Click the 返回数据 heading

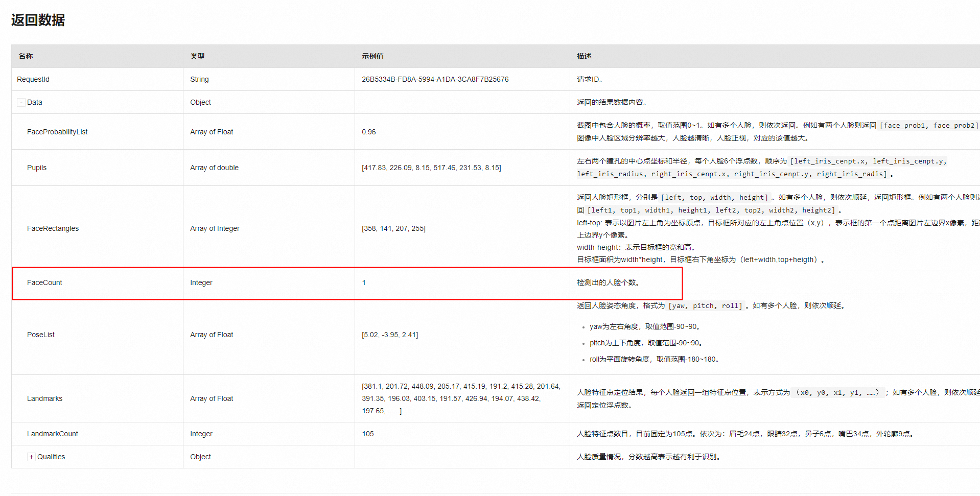[38, 20]
